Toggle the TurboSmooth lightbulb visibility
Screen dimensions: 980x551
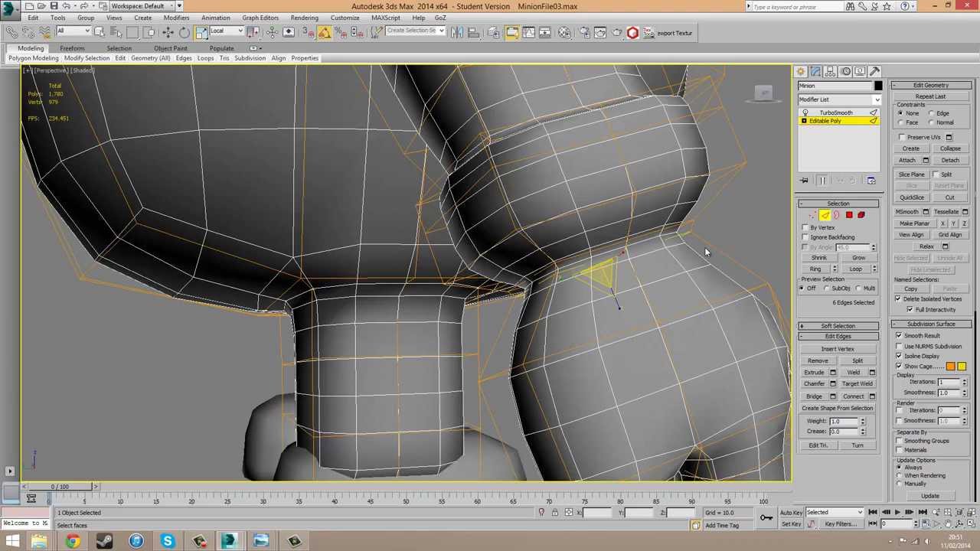pyautogui.click(x=805, y=113)
